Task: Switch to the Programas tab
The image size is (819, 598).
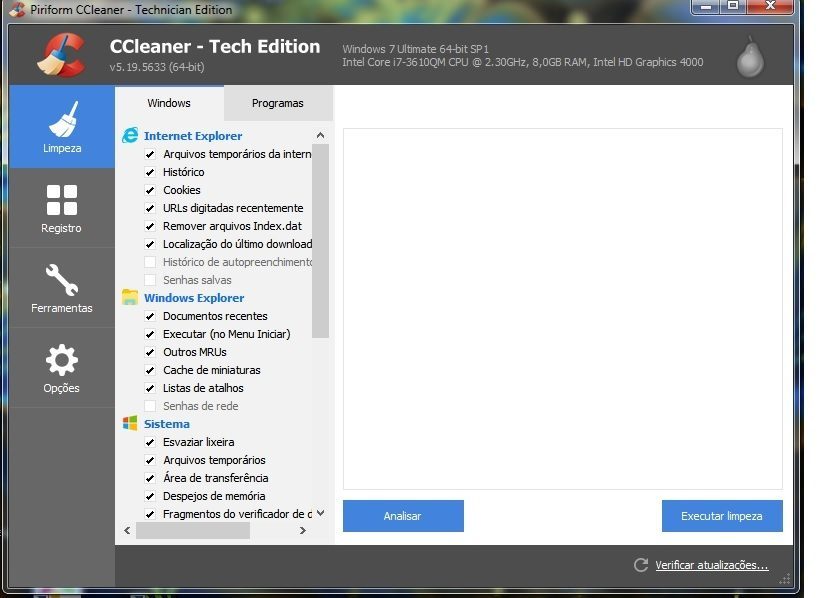Action: click(277, 103)
